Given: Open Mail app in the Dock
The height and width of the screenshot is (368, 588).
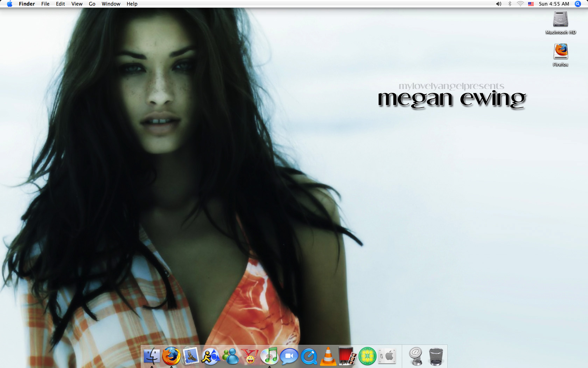Looking at the screenshot, I should coord(191,356).
